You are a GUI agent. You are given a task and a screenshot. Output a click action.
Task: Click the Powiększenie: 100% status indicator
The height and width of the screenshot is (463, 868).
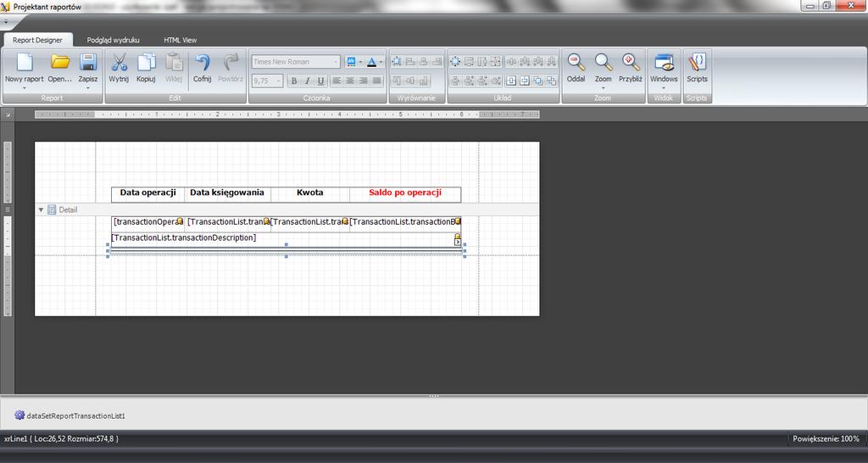(826, 438)
